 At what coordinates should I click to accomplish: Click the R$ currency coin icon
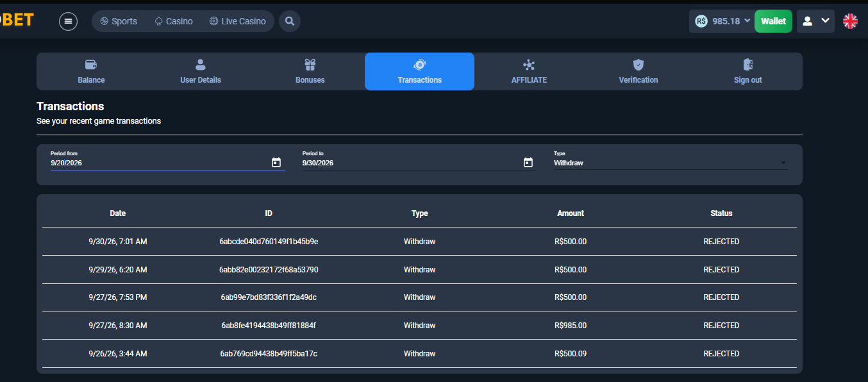click(x=701, y=21)
